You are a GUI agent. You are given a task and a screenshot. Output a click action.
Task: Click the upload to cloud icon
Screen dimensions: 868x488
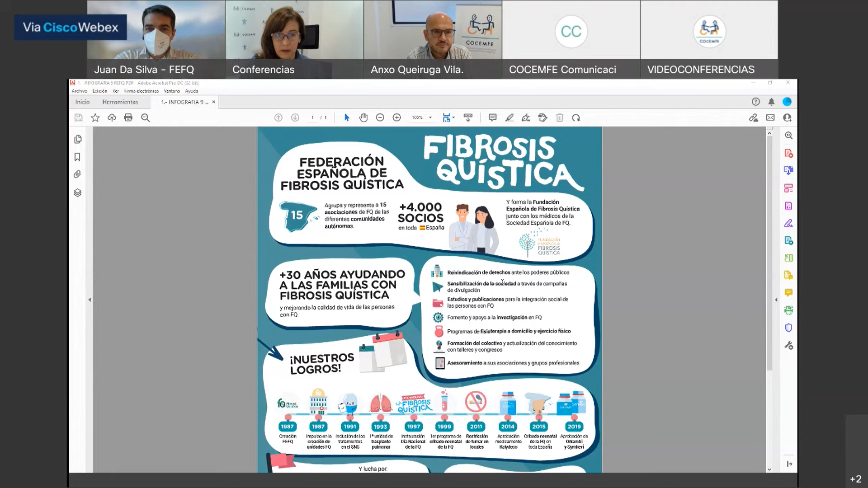[x=112, y=118]
